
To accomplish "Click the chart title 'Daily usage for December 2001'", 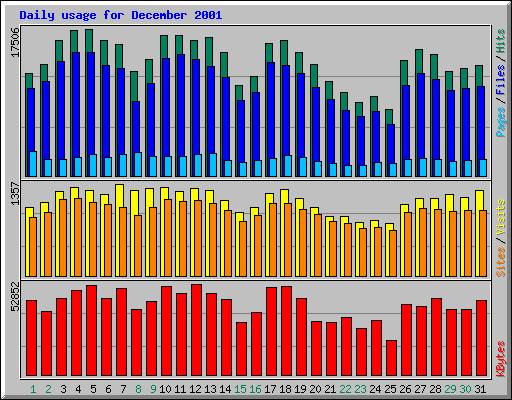I will (121, 15).
